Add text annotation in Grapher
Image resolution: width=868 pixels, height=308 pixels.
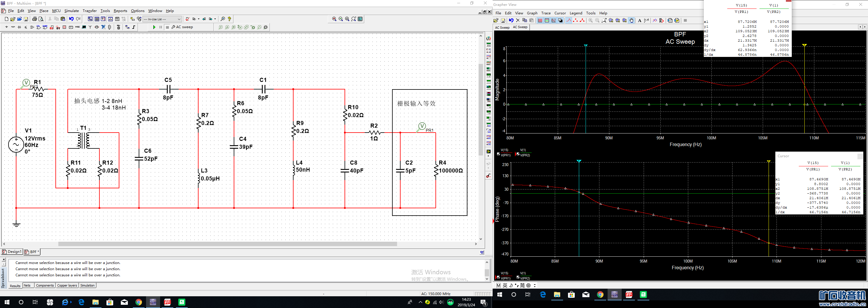[x=640, y=21]
